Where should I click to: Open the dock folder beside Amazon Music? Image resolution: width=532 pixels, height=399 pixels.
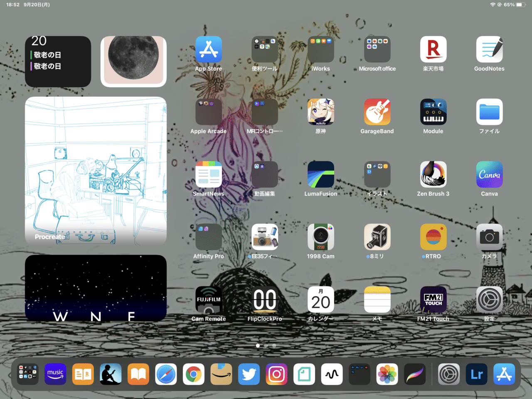[x=28, y=374]
